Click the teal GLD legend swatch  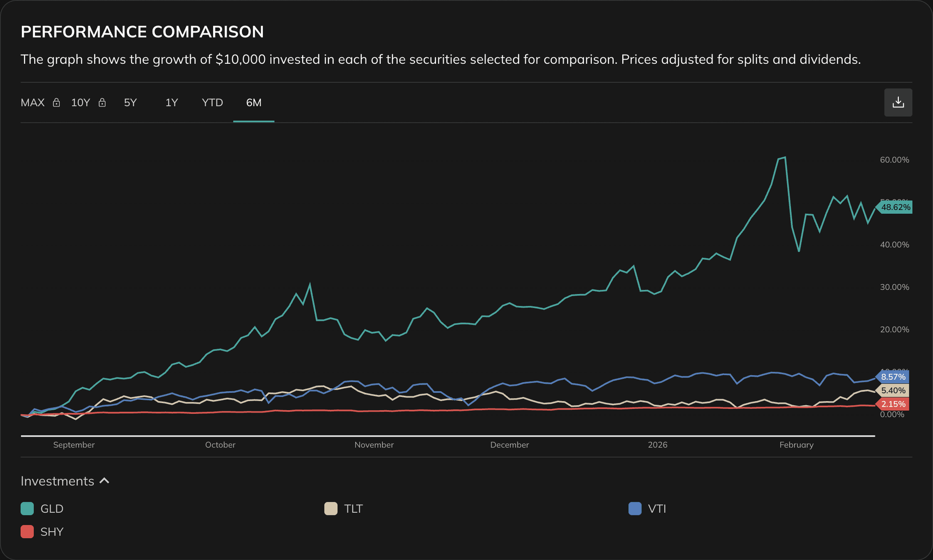(x=27, y=509)
